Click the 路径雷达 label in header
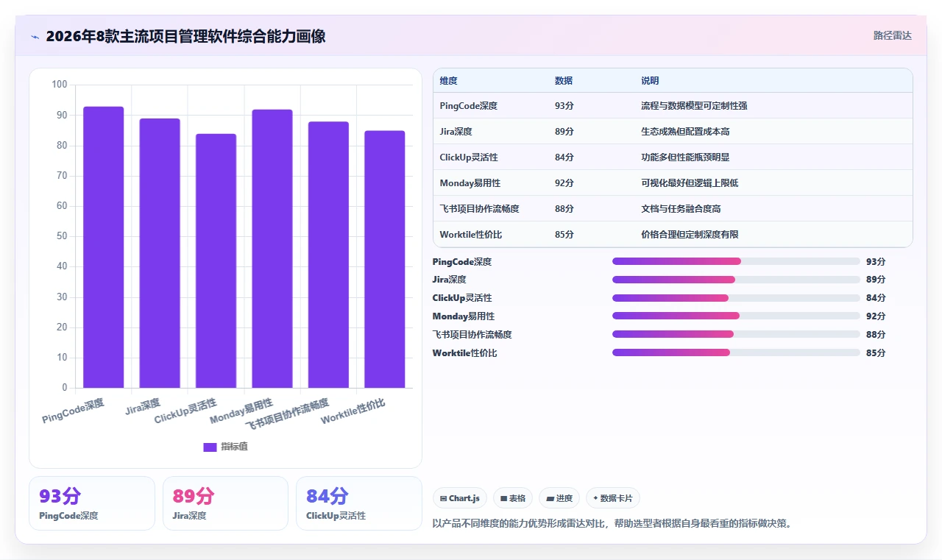 click(892, 35)
